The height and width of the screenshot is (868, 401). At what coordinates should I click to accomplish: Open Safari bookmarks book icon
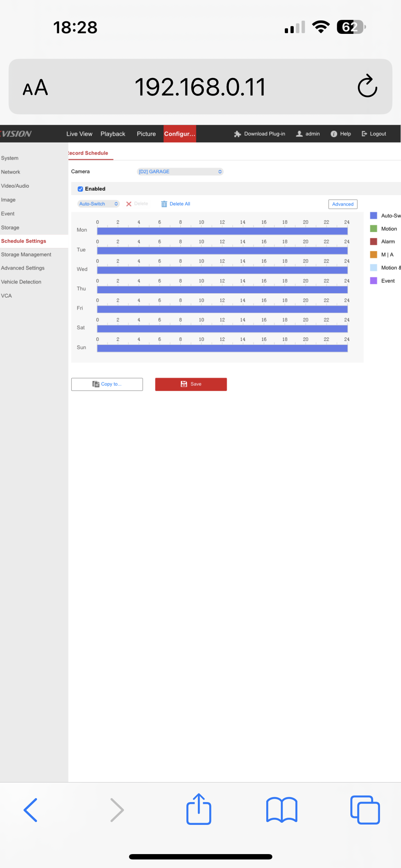(282, 810)
